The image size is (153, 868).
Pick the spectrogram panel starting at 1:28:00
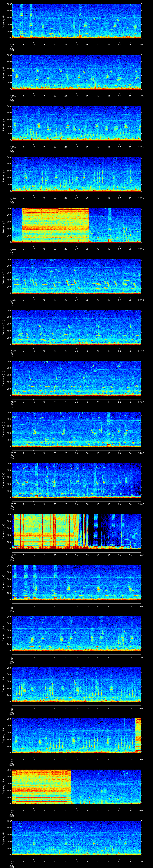[77, 736]
